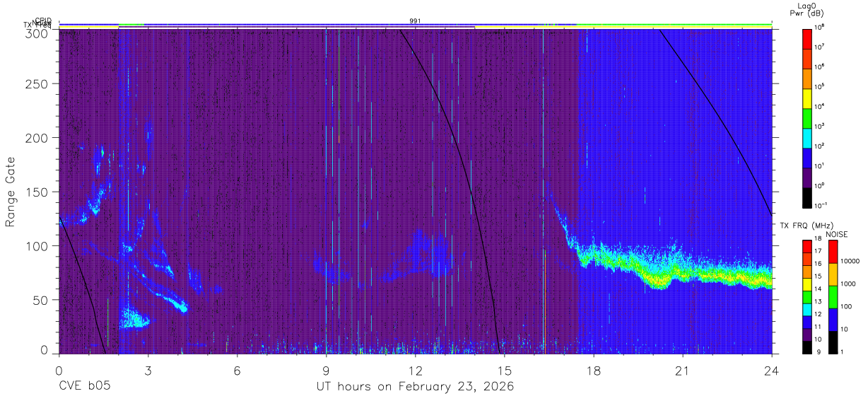Image resolution: width=868 pixels, height=401 pixels.
Task: Click the 'Range Gate' y-axis label
Action: coord(11,192)
